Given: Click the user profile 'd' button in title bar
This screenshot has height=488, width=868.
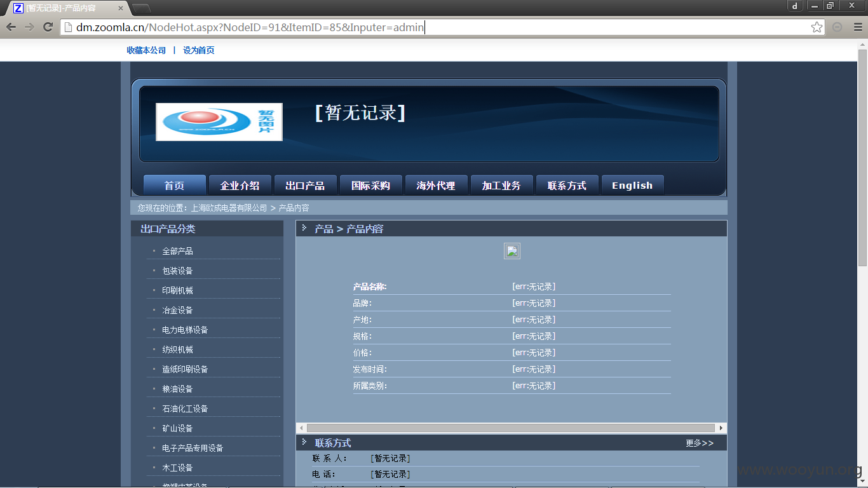Looking at the screenshot, I should click(x=795, y=6).
